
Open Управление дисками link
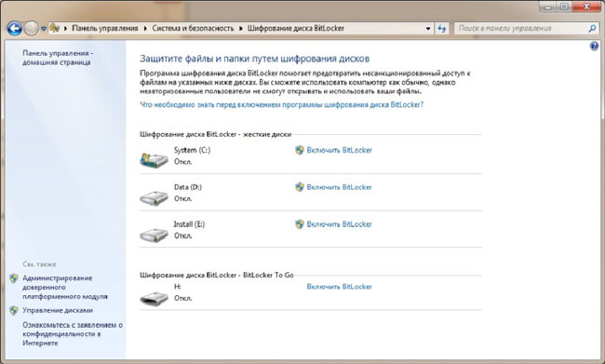[x=58, y=310]
